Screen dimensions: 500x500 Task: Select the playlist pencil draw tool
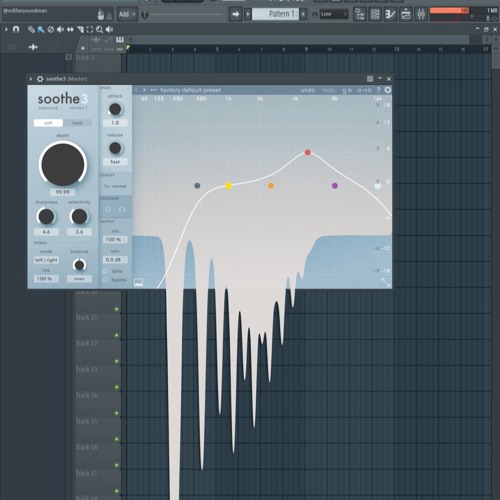click(31, 29)
